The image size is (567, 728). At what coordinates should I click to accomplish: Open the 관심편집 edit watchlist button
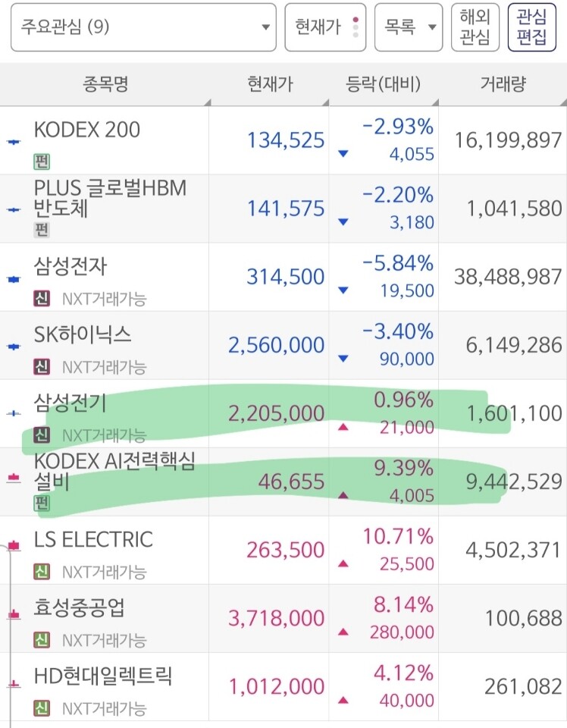531,27
